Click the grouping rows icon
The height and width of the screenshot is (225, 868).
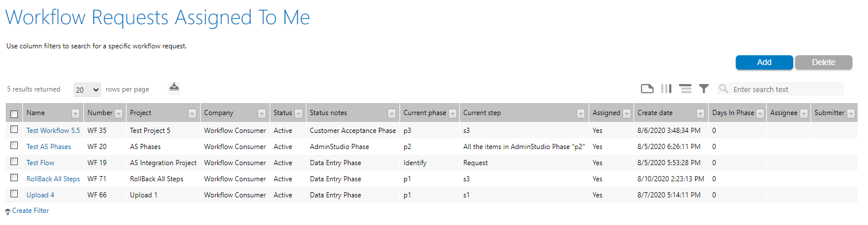(x=685, y=89)
